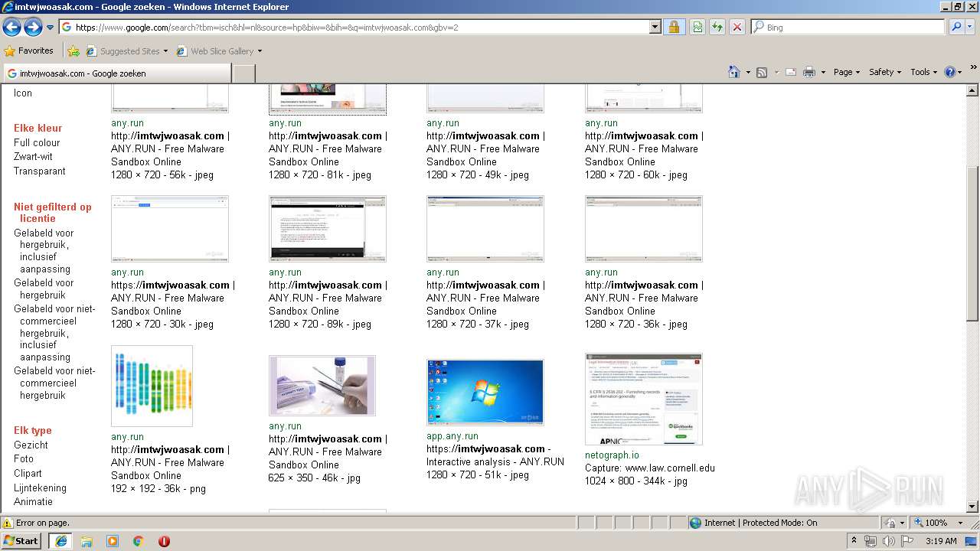Click the Compatibility View icon
The width and height of the screenshot is (980, 551).
(697, 27)
